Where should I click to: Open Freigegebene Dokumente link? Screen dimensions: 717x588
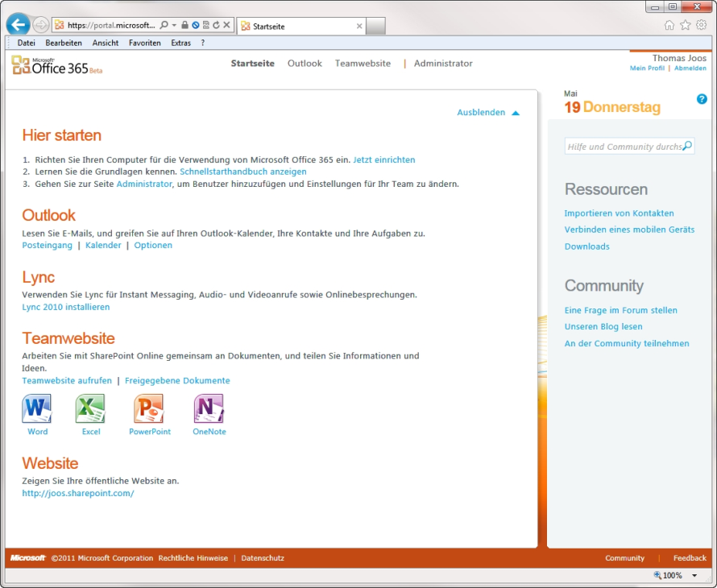(177, 380)
